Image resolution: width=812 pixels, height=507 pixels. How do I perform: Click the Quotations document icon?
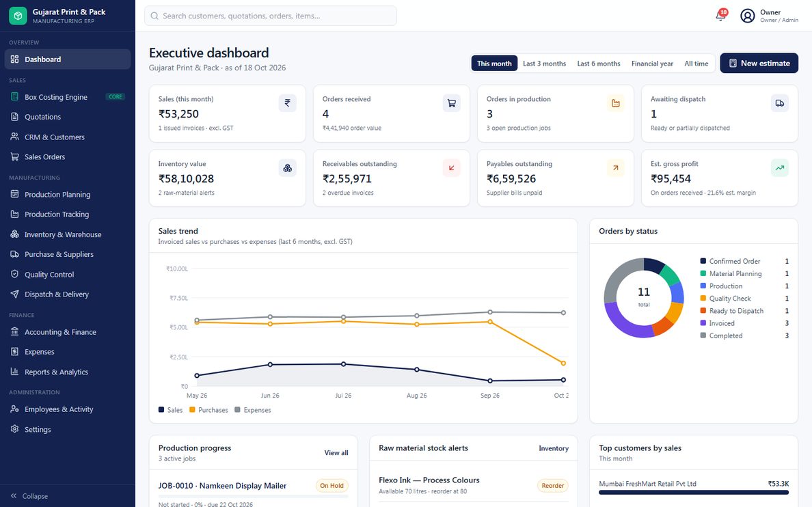pos(14,117)
